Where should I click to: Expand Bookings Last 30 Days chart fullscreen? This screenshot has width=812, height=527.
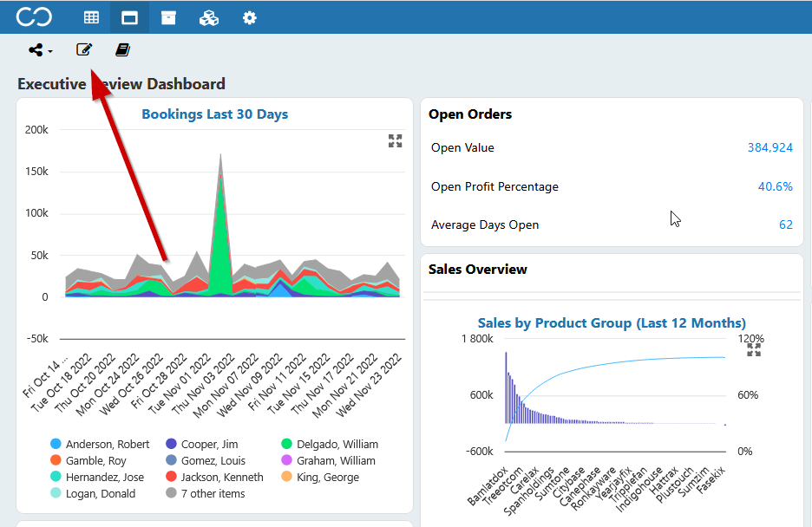(x=395, y=140)
